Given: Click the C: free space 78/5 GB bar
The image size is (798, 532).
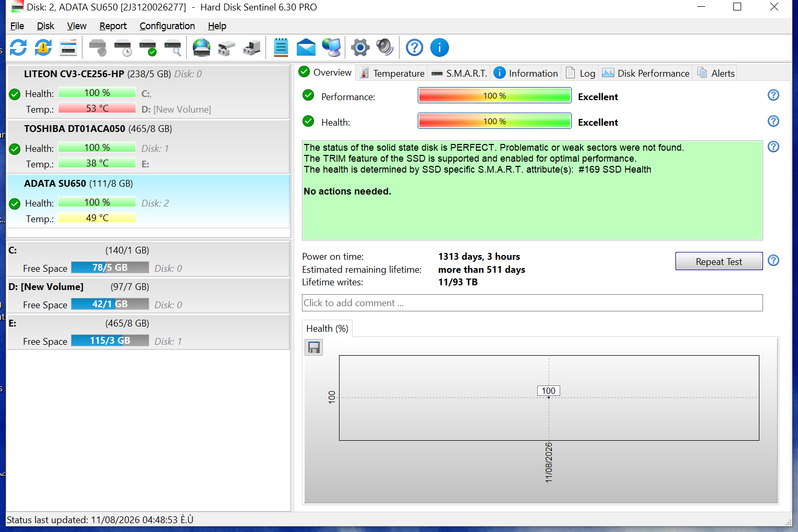Looking at the screenshot, I should (x=110, y=268).
